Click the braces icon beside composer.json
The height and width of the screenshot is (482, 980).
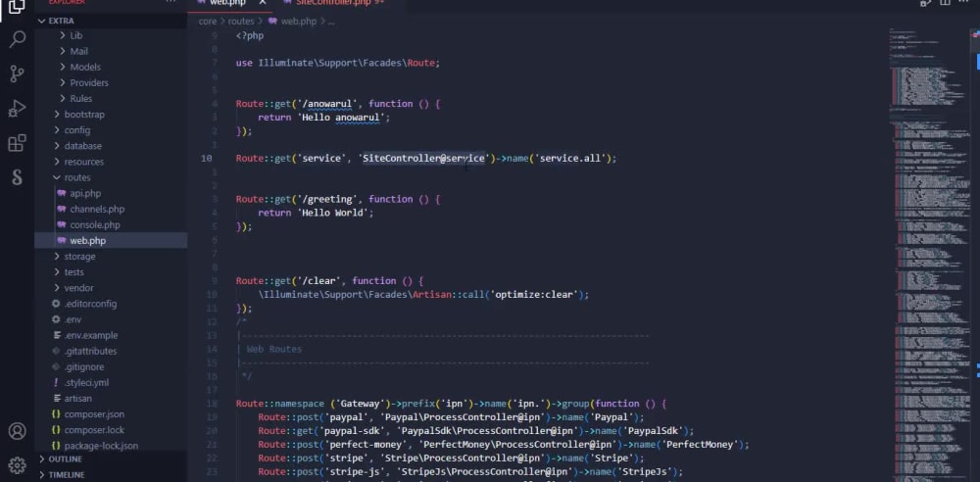(x=56, y=413)
